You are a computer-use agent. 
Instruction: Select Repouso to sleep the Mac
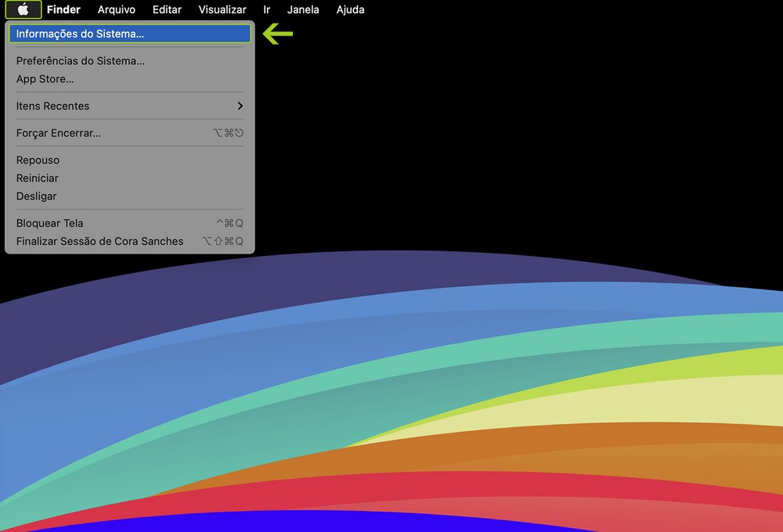[x=38, y=160]
